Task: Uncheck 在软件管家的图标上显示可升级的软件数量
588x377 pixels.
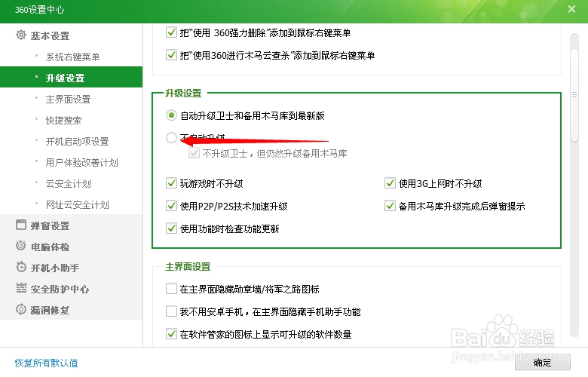Action: click(x=171, y=333)
